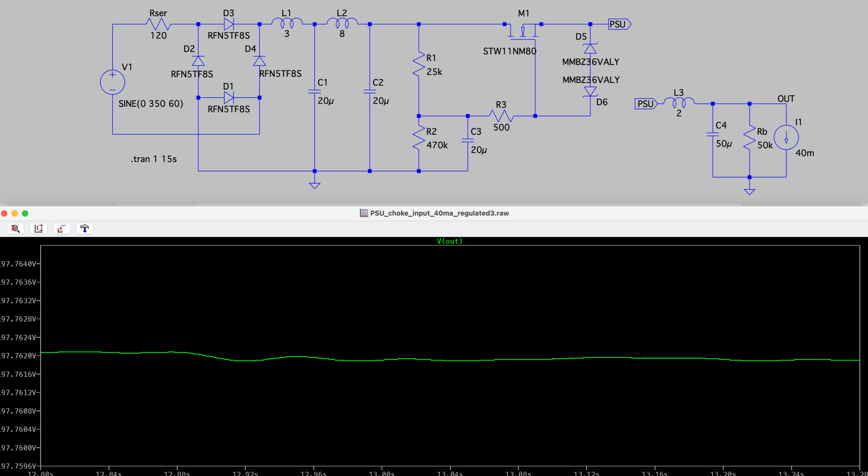The image size is (868, 476).
Task: Select capacitor C3 symbol
Action: click(x=467, y=140)
